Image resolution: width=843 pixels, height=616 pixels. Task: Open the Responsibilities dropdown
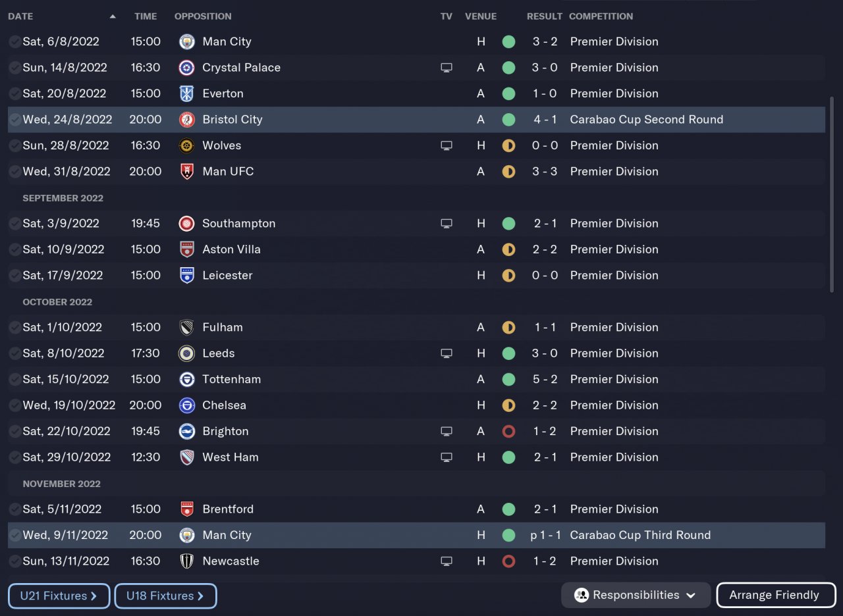coord(636,595)
